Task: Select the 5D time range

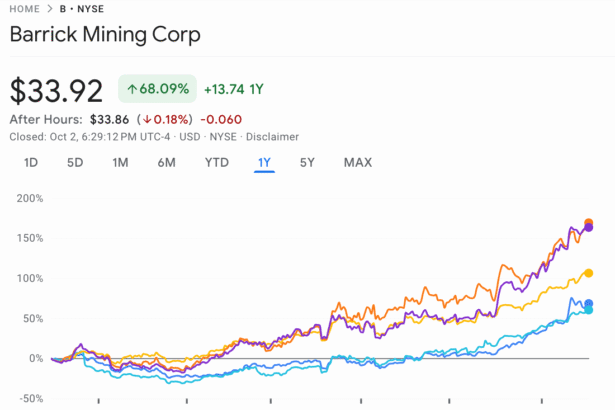Action: tap(75, 162)
